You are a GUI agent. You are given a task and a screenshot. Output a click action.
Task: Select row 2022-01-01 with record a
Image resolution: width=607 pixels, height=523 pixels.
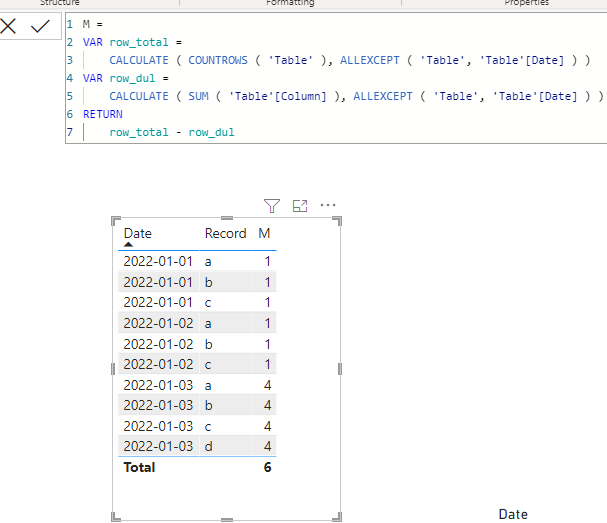click(197, 261)
